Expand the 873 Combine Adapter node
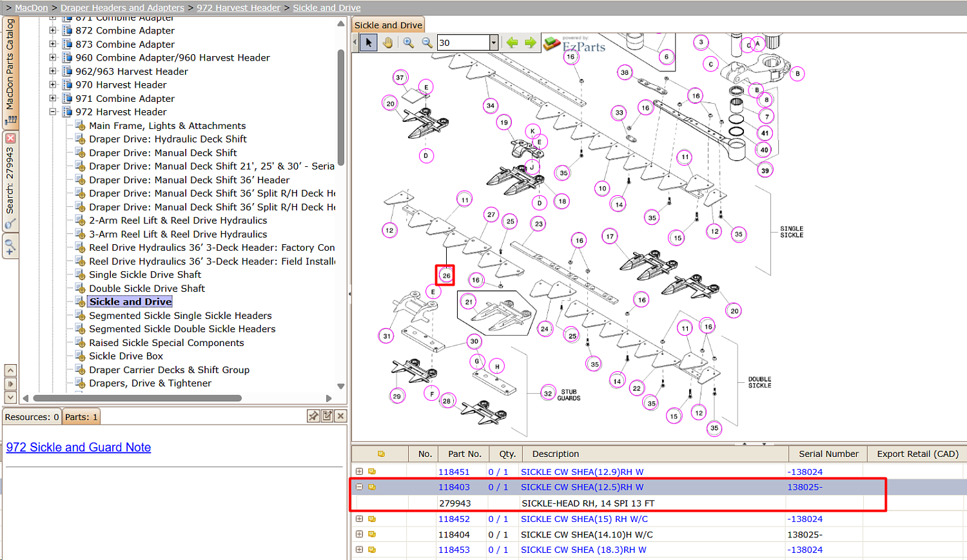Image resolution: width=967 pixels, height=560 pixels. [x=53, y=44]
